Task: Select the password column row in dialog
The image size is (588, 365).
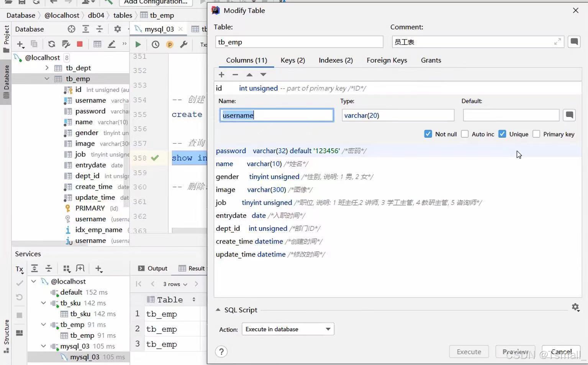Action: [398, 151]
